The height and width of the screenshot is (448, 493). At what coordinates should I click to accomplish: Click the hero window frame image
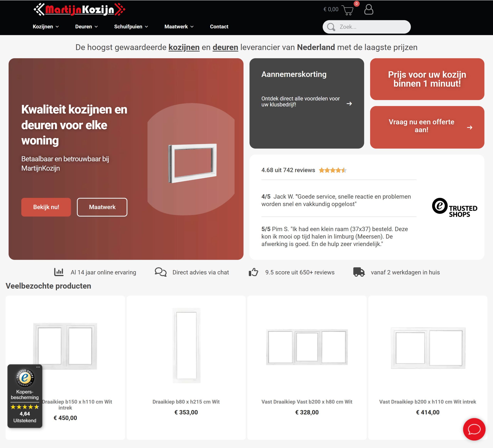click(192, 163)
